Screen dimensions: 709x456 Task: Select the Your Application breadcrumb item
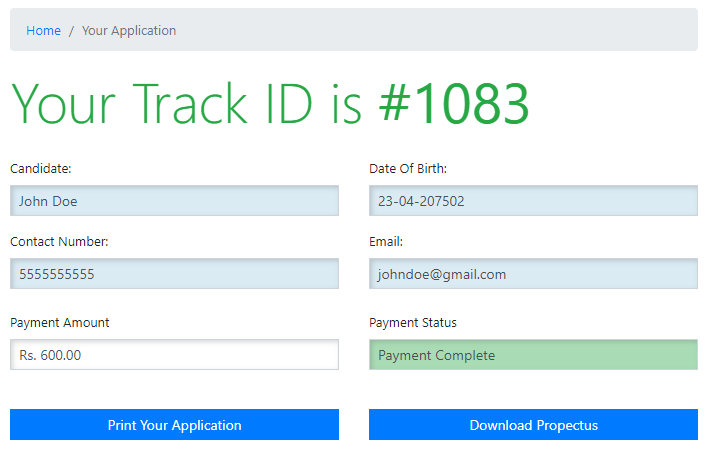coord(129,31)
